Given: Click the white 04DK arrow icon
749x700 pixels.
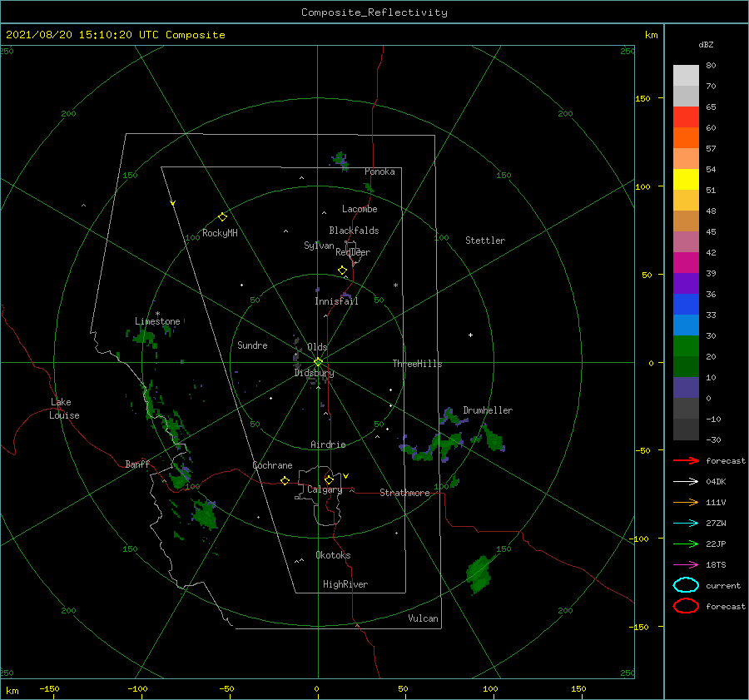Looking at the screenshot, I should (686, 482).
